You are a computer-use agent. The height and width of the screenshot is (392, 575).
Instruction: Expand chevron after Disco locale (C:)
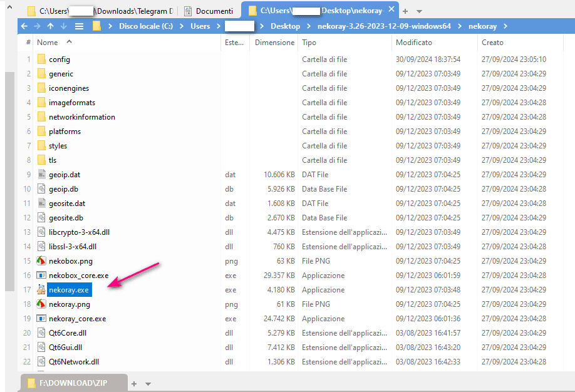182,26
